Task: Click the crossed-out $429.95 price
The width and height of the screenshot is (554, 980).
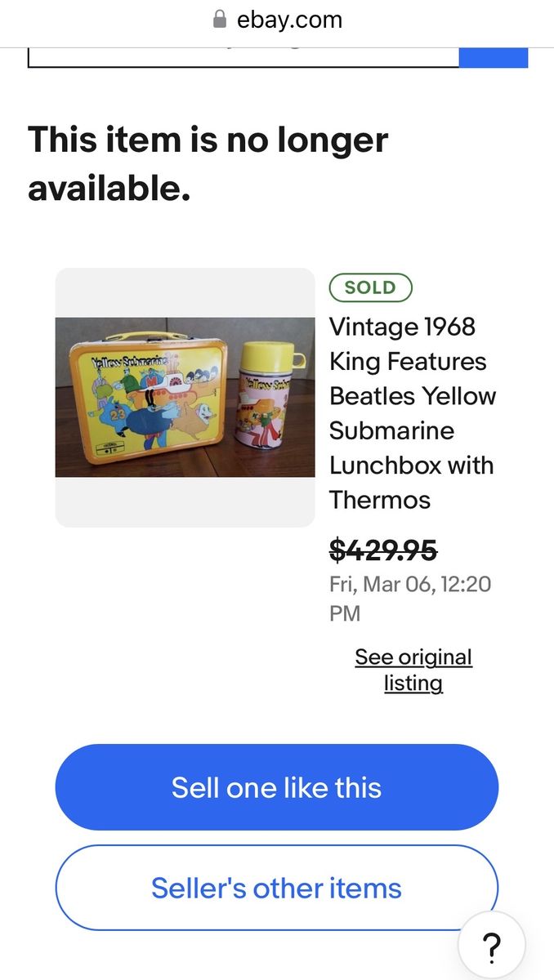Action: tap(383, 551)
